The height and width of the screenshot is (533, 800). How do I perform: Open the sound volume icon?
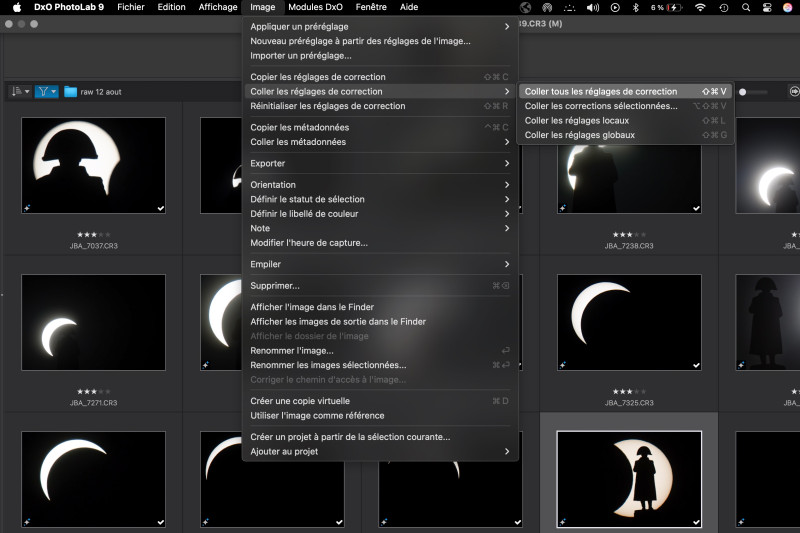(593, 7)
